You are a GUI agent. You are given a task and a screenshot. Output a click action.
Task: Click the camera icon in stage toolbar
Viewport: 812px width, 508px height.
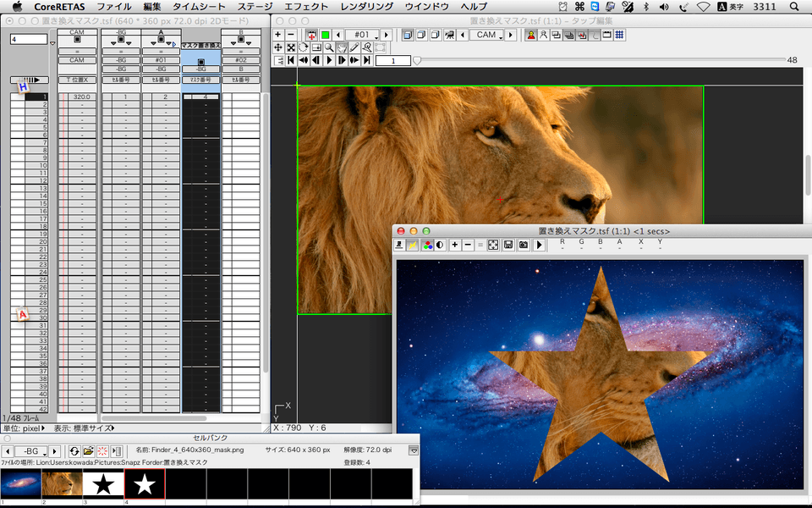[x=449, y=35]
